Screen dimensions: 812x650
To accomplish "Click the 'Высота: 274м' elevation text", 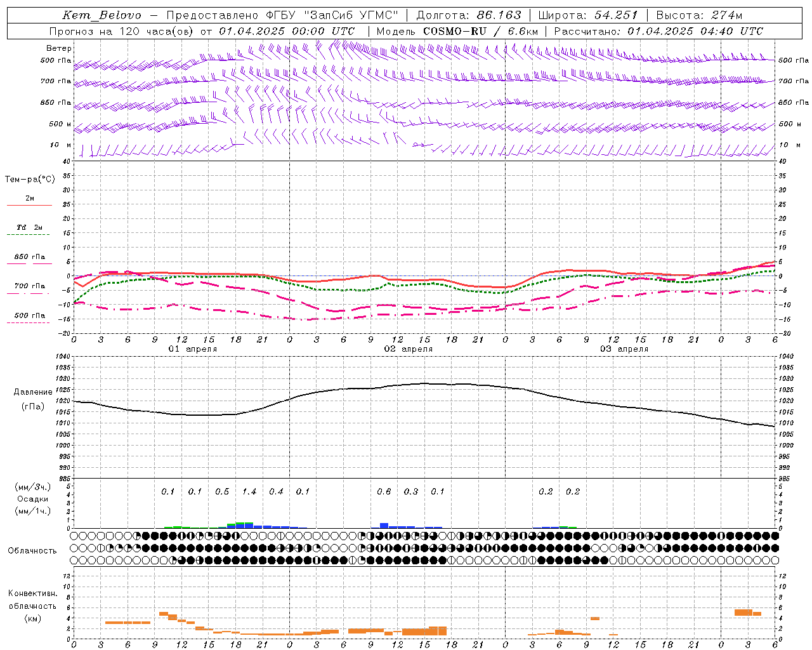I will [698, 15].
